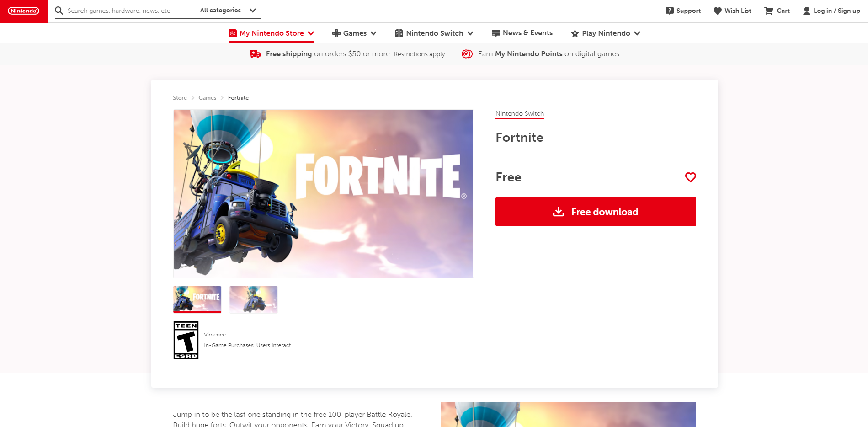Click the main Fortnite hero image
868x427 pixels.
pos(323,194)
